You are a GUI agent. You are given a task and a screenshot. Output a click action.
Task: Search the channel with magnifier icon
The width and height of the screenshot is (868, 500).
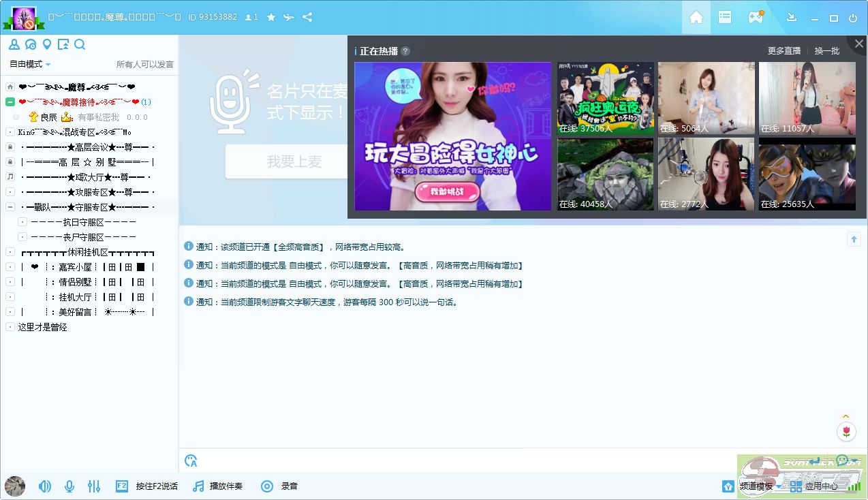click(80, 45)
